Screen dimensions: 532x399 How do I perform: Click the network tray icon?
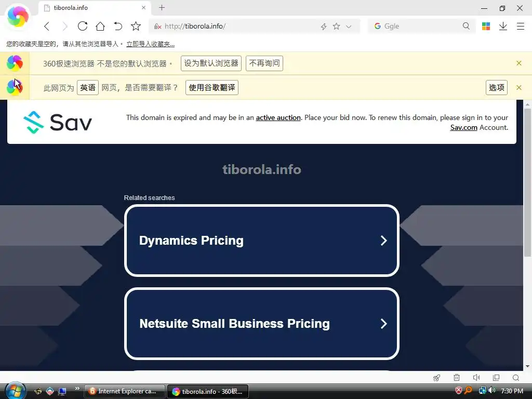tap(483, 391)
